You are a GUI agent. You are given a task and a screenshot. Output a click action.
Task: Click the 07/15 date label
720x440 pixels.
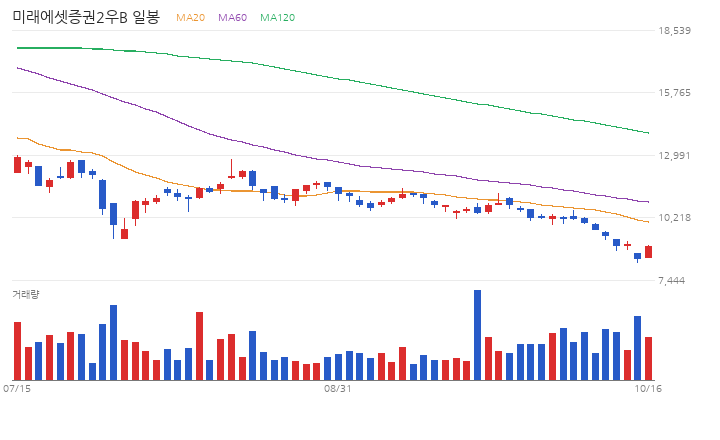[x=17, y=389]
